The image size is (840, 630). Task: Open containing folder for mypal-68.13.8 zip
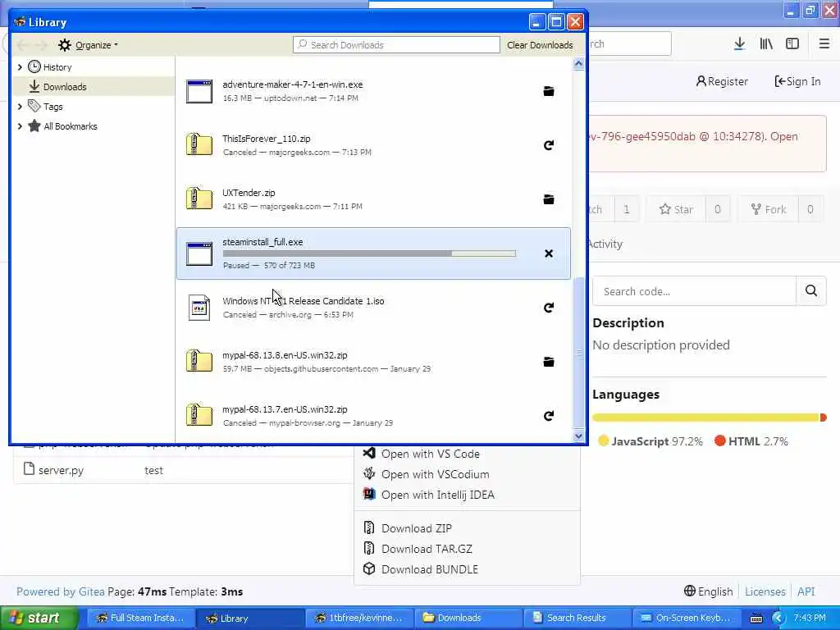tap(548, 362)
